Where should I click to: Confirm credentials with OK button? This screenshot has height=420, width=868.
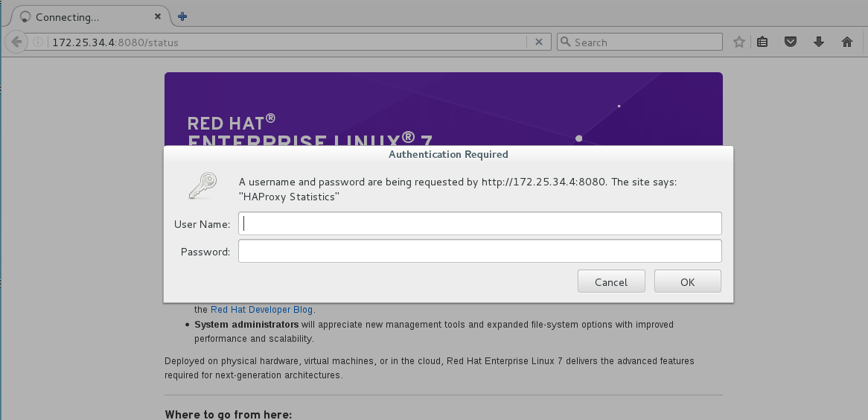tap(688, 281)
